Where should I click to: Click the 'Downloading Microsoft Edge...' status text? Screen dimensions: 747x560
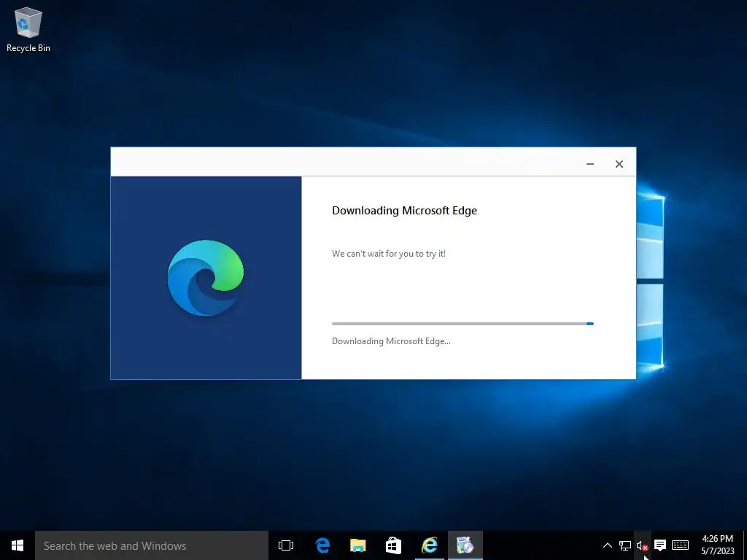point(391,341)
